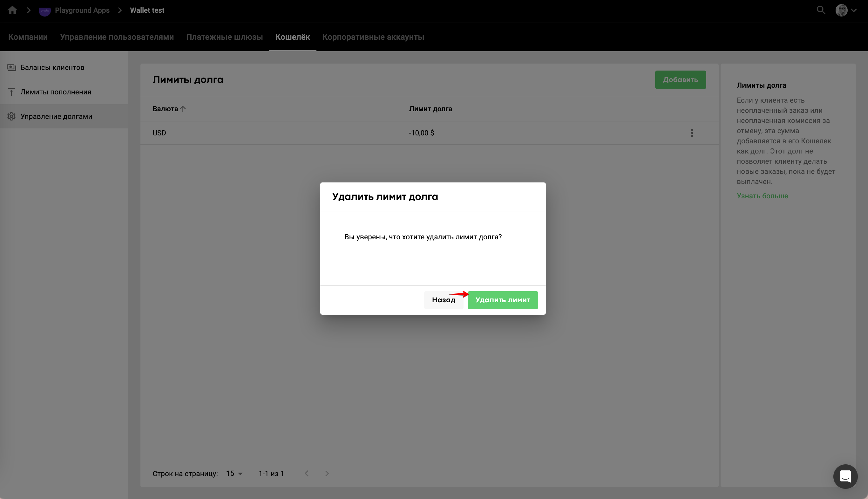
Task: Click the home icon in breadcrumb
Action: [12, 10]
